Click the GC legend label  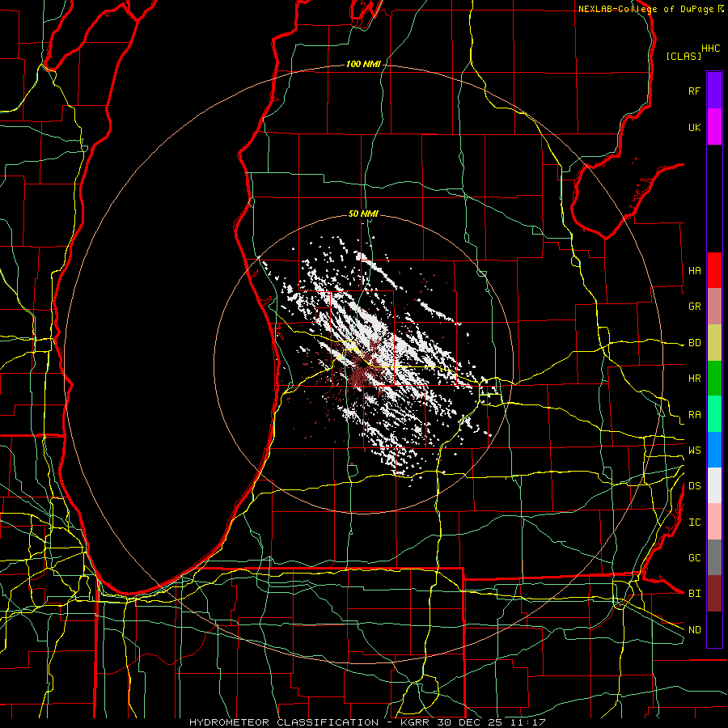(x=694, y=557)
